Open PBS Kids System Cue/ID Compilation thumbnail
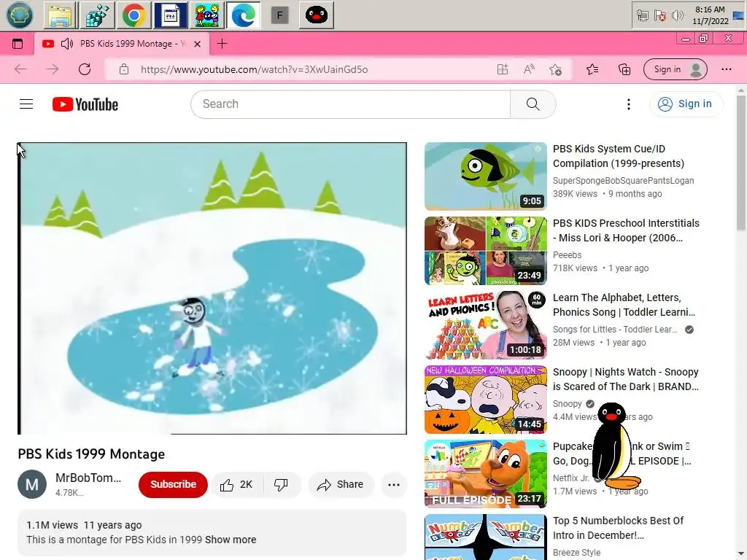747x560 pixels. click(485, 176)
